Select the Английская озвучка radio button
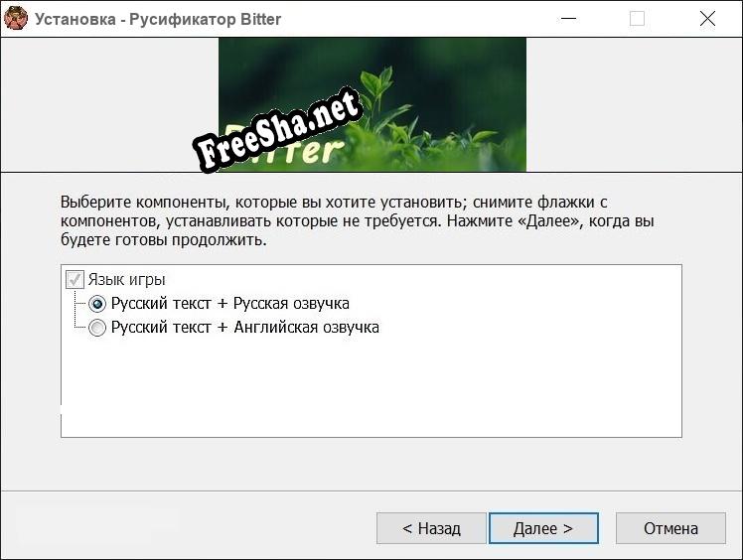This screenshot has width=743, height=560. click(x=97, y=328)
